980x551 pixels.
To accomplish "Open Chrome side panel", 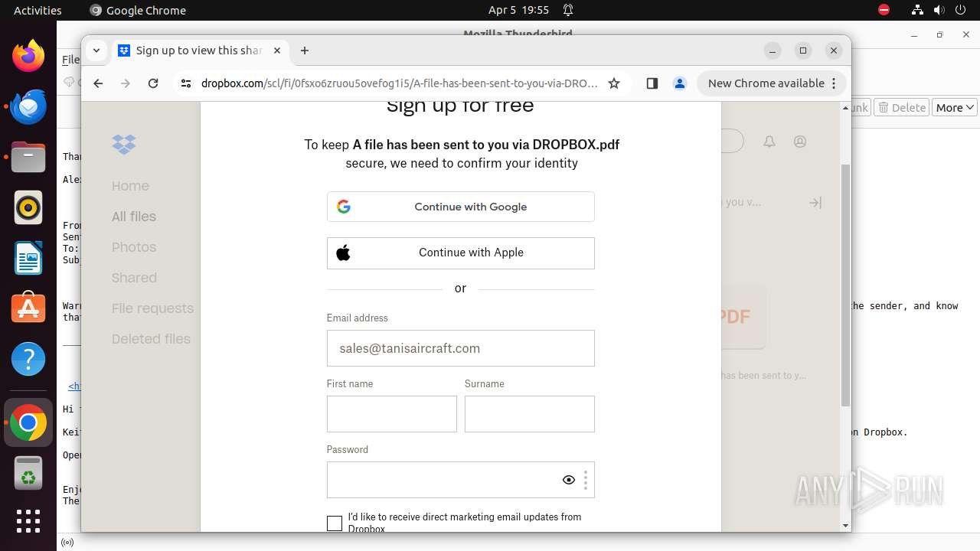I will point(652,83).
